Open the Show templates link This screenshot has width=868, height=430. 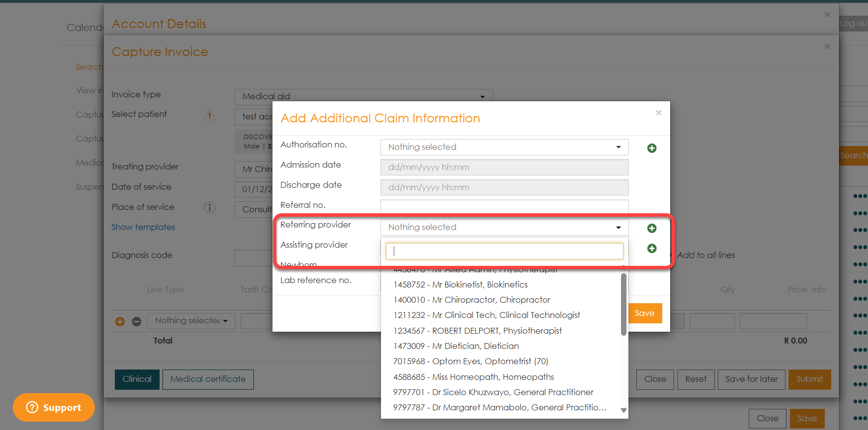(143, 227)
